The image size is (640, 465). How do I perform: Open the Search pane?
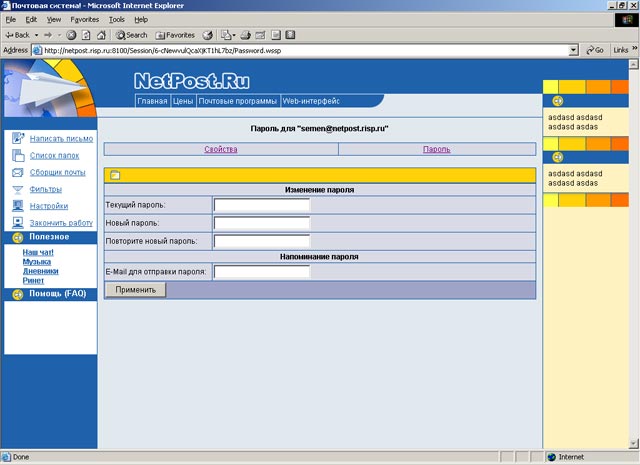(131, 35)
